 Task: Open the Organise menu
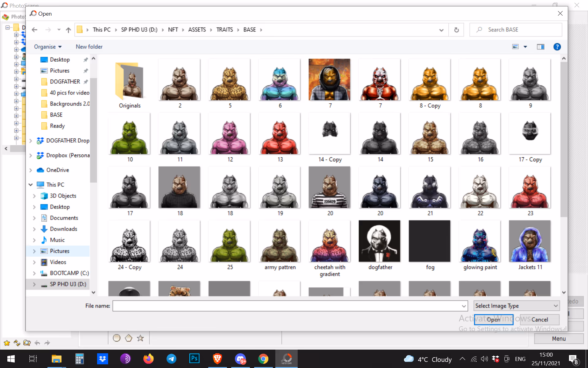[48, 47]
